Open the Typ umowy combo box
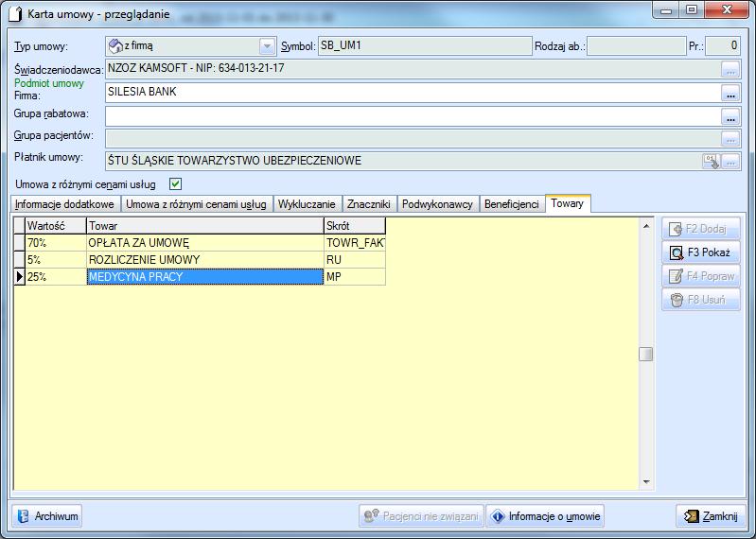Viewport: 756px width, 539px height. 191,46
